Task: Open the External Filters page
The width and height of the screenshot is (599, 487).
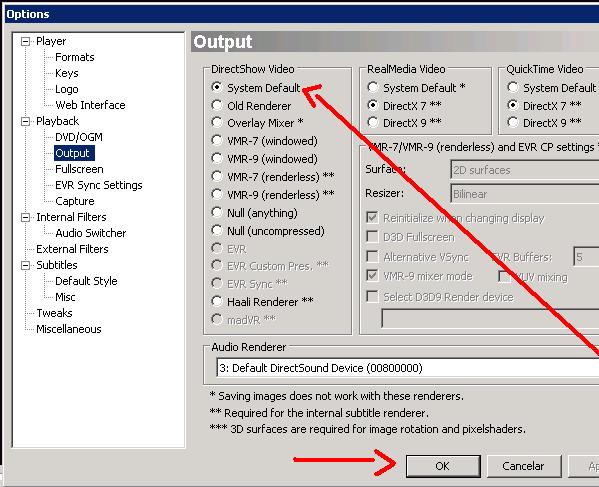Action: 72,249
